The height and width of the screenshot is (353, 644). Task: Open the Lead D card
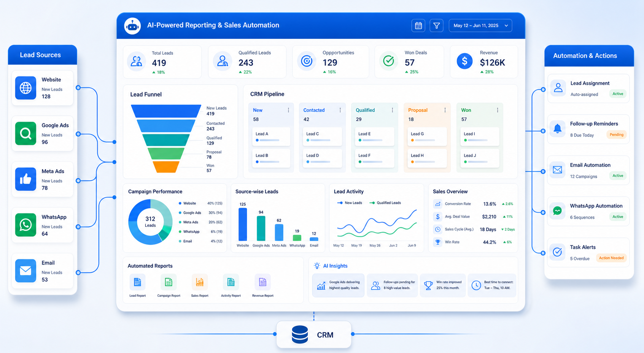pyautogui.click(x=322, y=158)
